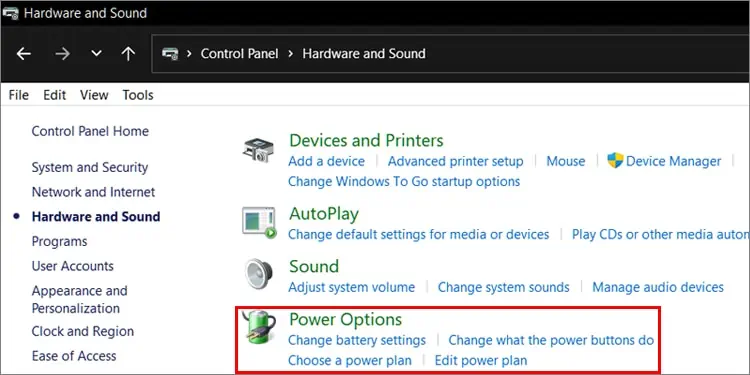This screenshot has width=750, height=375.
Task: Select Hardware and Sound in sidebar
Action: coord(96,217)
